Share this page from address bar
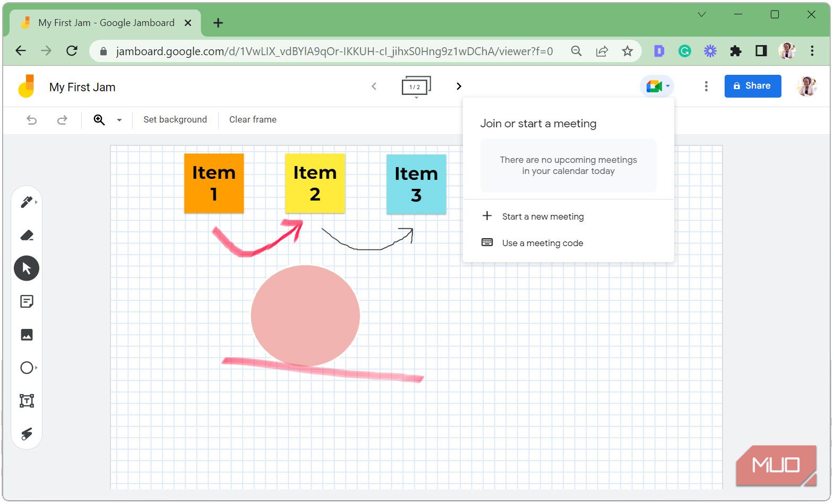The image size is (834, 504). (x=601, y=51)
